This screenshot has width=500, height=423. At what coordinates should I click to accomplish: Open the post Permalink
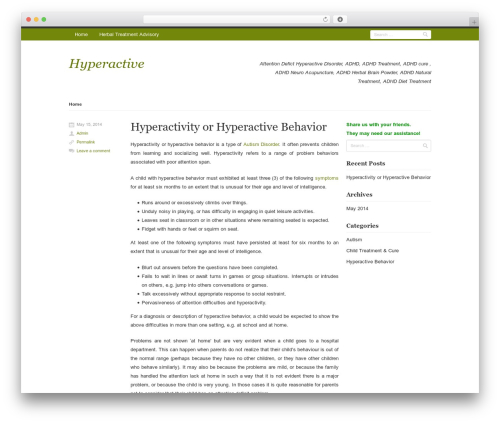86,142
